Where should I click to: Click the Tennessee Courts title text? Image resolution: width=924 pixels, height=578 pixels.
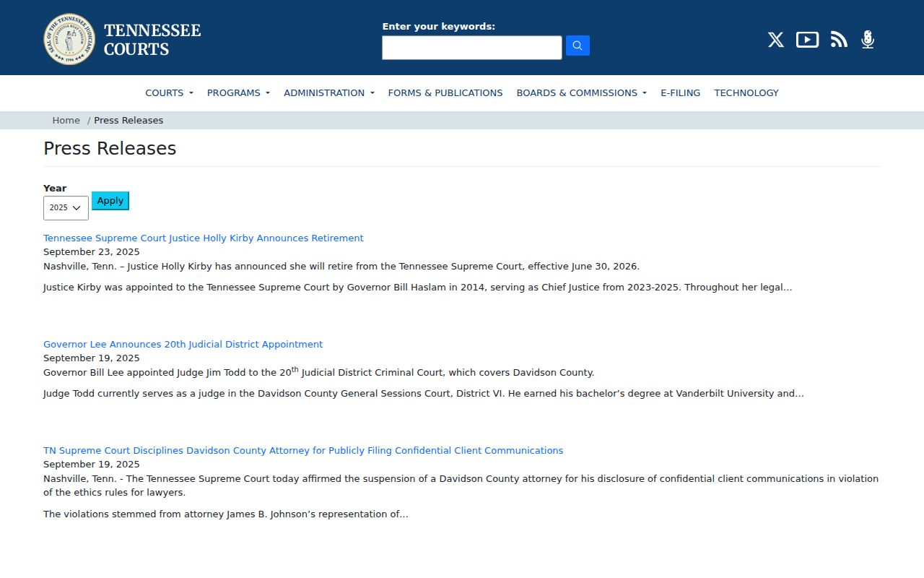tap(152, 40)
